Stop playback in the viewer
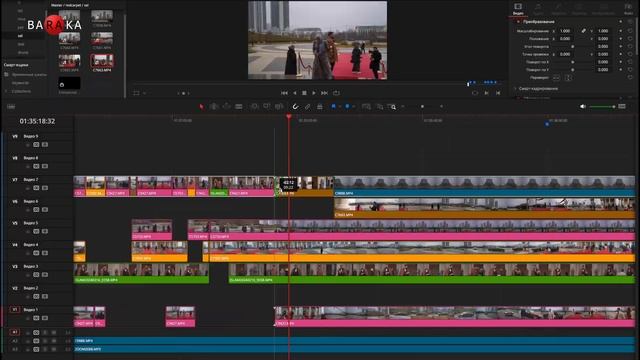Screen dimensions: 640x360 [x=304, y=93]
